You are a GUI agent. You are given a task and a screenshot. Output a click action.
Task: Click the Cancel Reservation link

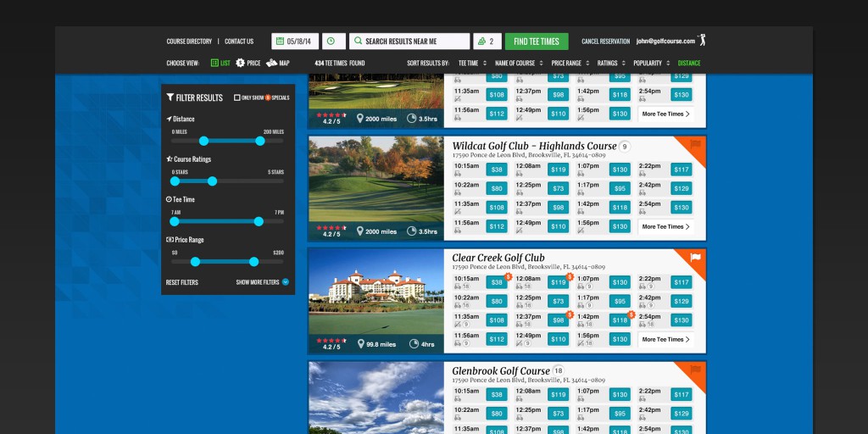605,42
